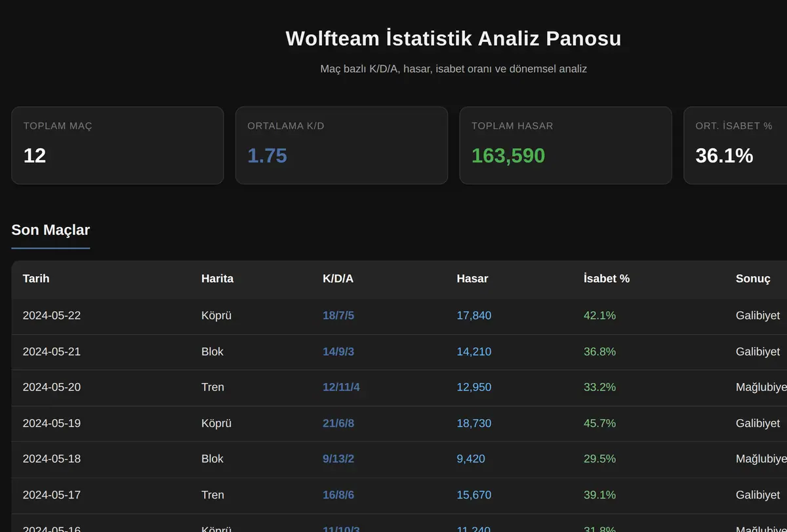Select the 2024-05-19 date cell
787x532 pixels.
[x=52, y=423]
